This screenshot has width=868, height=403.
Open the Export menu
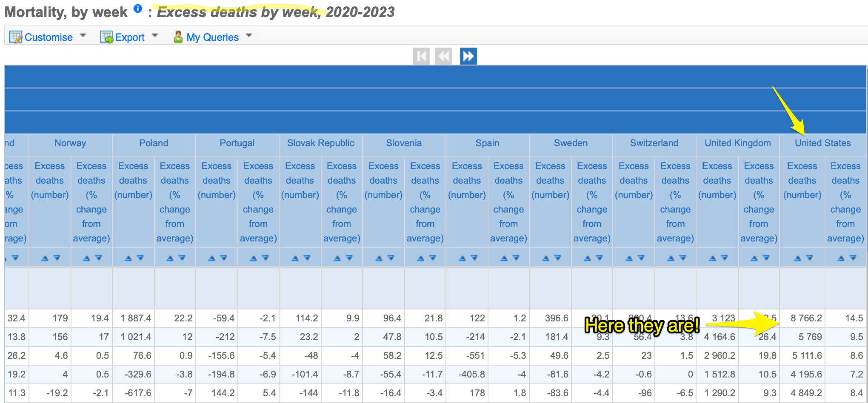(x=130, y=37)
